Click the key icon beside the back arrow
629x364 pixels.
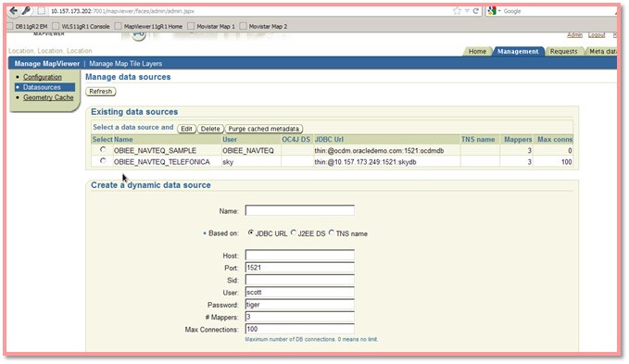(27, 11)
